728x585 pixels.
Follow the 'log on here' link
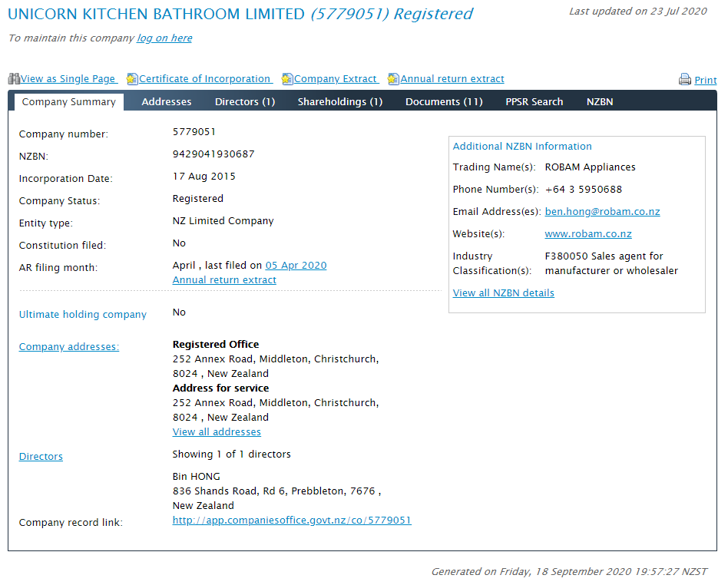point(164,38)
